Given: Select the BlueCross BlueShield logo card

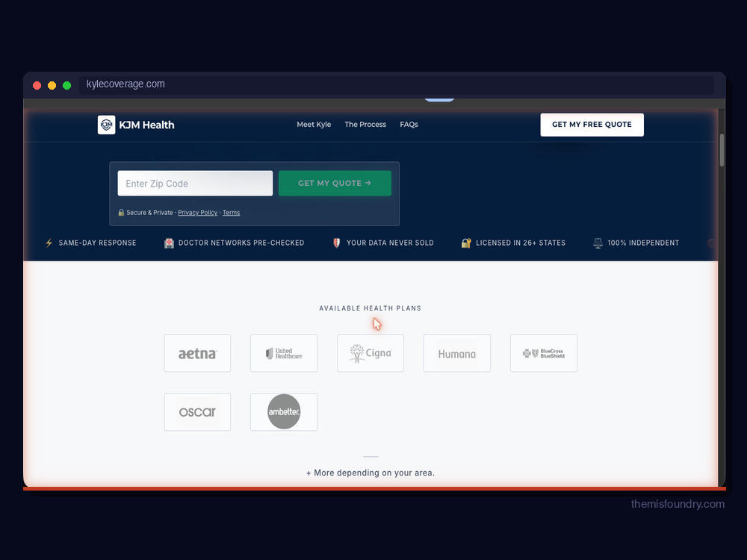Looking at the screenshot, I should [x=544, y=353].
